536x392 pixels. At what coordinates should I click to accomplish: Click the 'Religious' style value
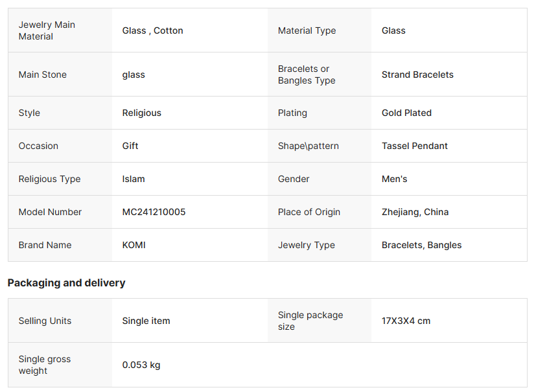point(141,113)
